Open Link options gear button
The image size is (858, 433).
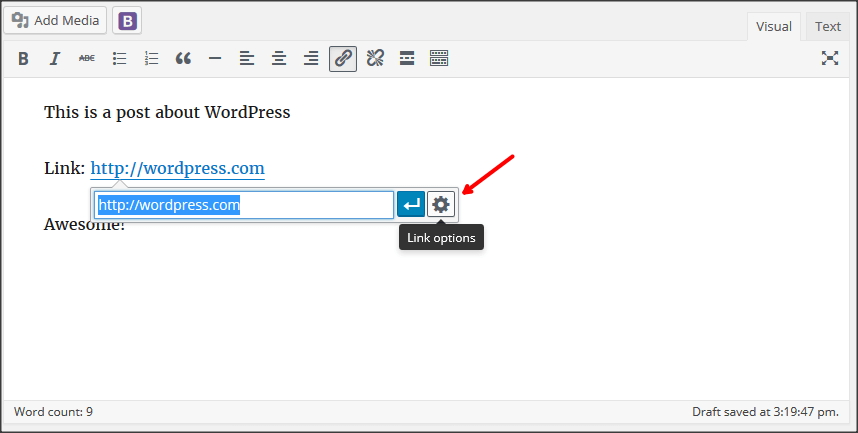pyautogui.click(x=441, y=205)
